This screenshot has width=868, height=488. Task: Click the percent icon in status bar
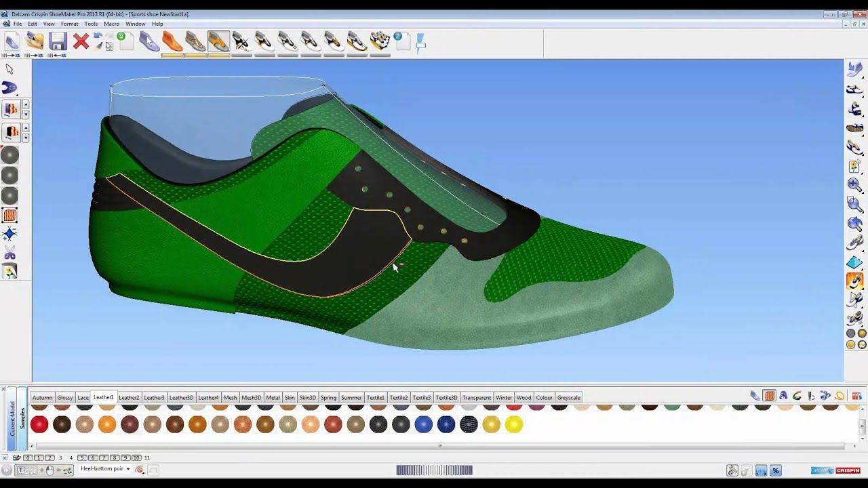point(775,470)
